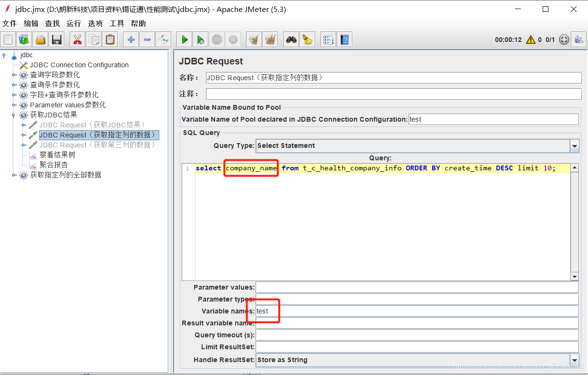
Task: Start the test with green play icon
Action: point(184,40)
